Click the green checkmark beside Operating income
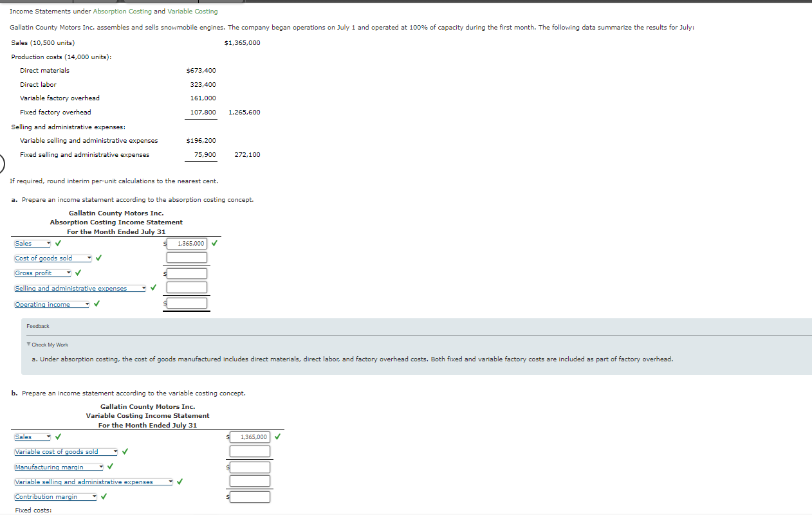812x515 pixels. (97, 304)
